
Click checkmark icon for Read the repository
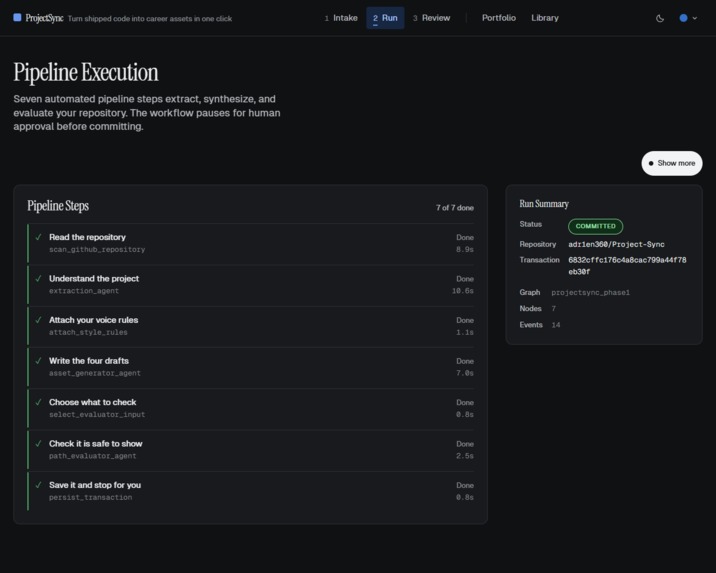tap(38, 237)
